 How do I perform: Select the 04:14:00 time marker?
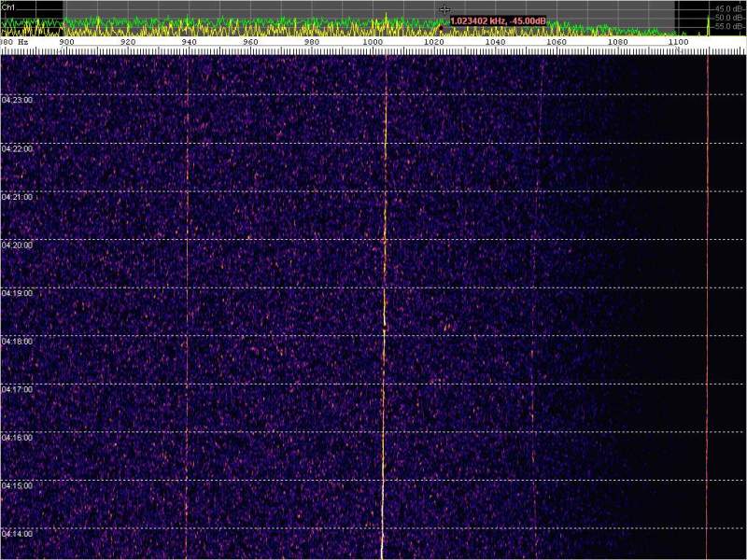tap(17, 534)
